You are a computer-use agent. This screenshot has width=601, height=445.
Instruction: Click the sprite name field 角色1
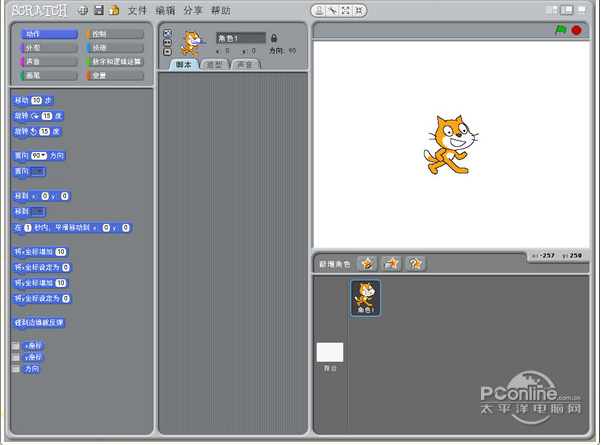(241, 38)
